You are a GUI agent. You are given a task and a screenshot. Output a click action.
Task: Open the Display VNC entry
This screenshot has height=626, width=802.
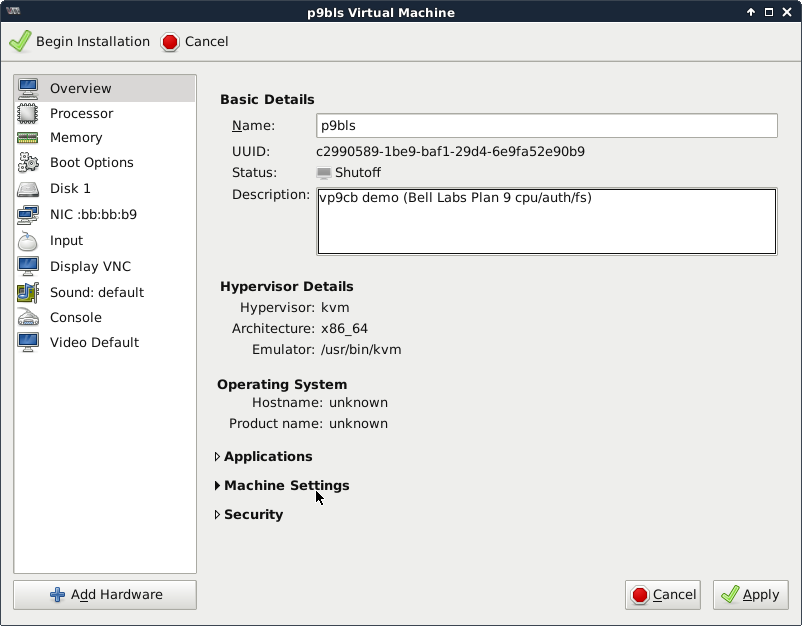tap(90, 267)
